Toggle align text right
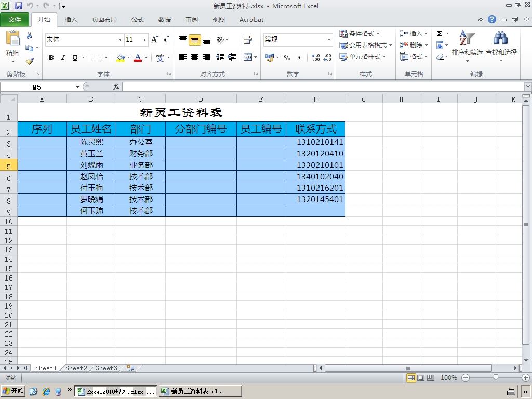The width and height of the screenshot is (532, 399). point(207,57)
